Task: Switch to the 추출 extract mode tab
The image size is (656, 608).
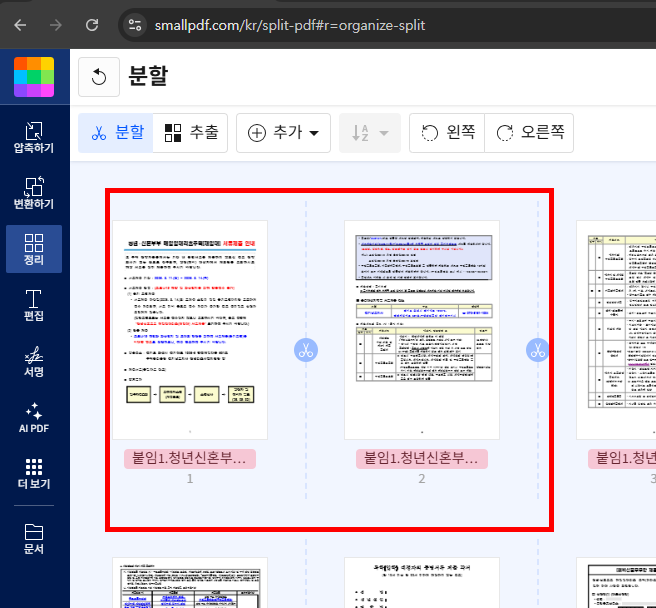Action: pyautogui.click(x=190, y=133)
